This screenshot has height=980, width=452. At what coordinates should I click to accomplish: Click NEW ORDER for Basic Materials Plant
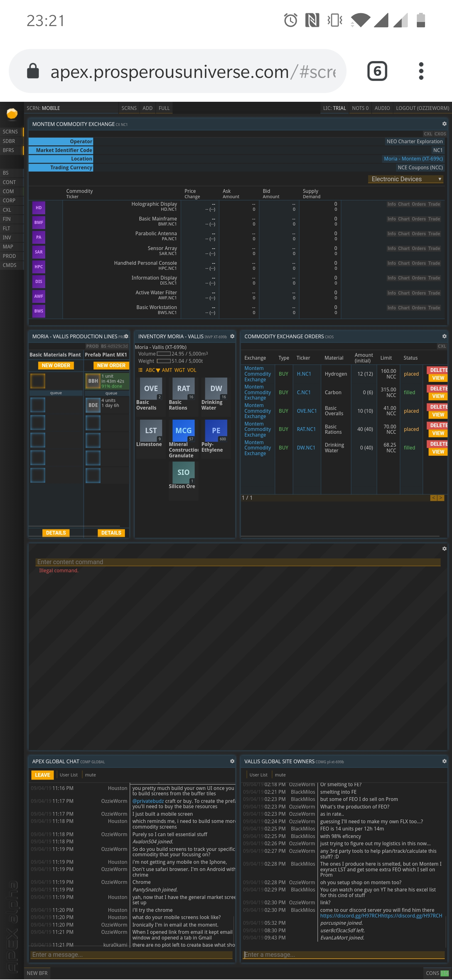(56, 365)
